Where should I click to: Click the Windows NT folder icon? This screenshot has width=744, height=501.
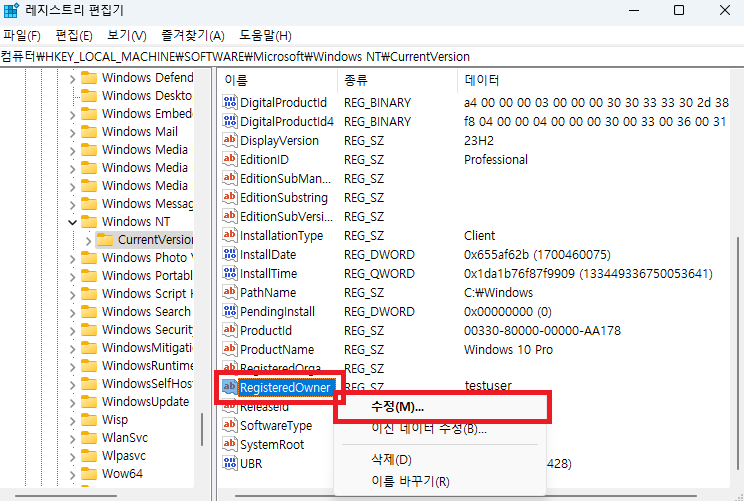click(89, 222)
